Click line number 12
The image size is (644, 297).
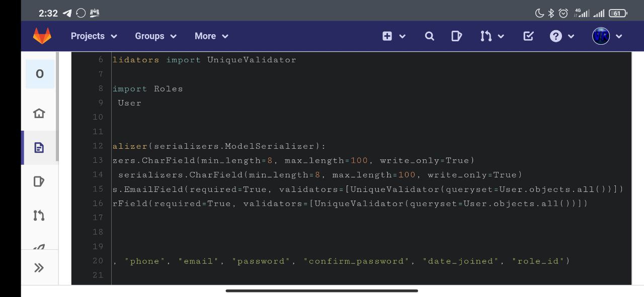pos(98,146)
